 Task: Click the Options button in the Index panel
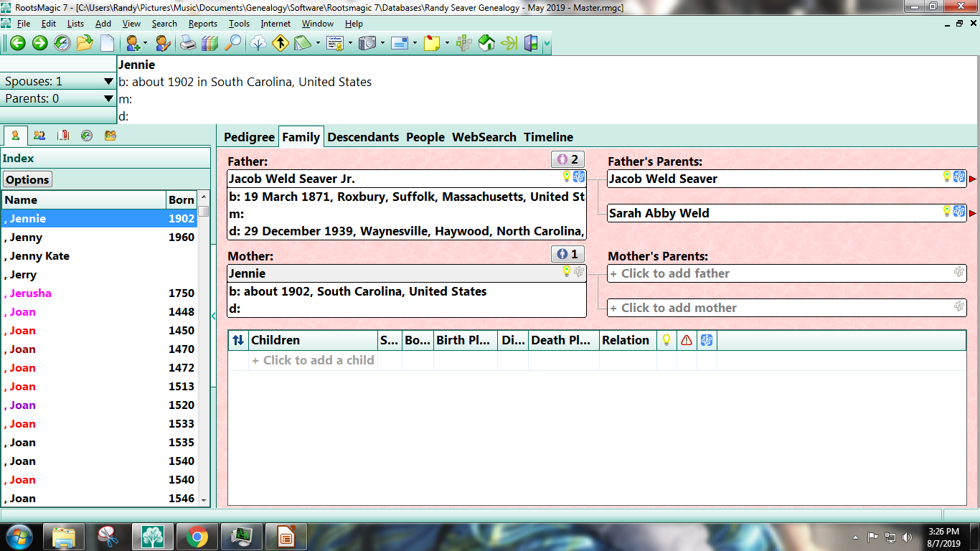(x=27, y=179)
